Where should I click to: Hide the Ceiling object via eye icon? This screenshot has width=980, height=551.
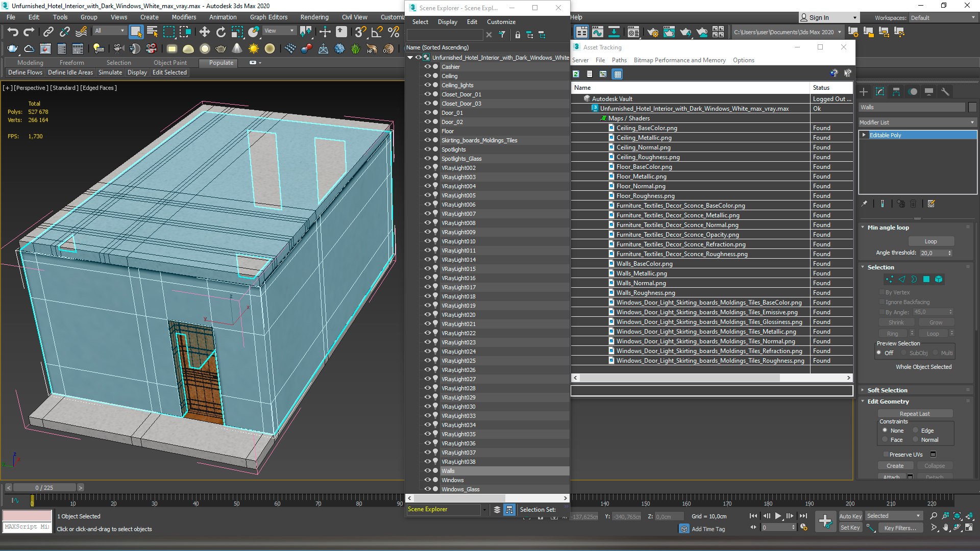(x=428, y=76)
